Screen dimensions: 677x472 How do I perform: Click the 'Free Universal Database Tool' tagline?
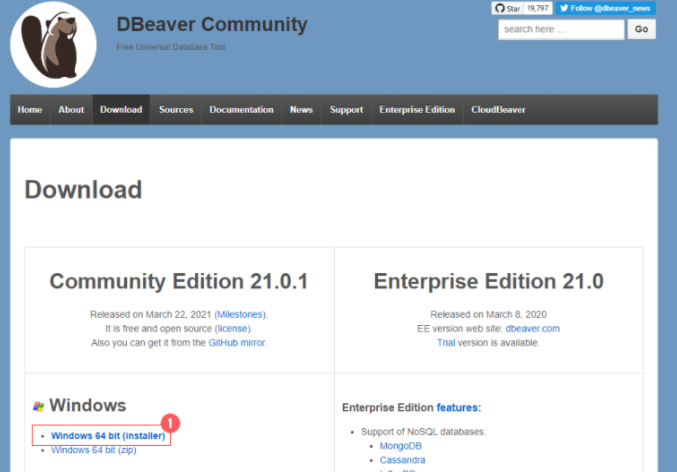(171, 47)
